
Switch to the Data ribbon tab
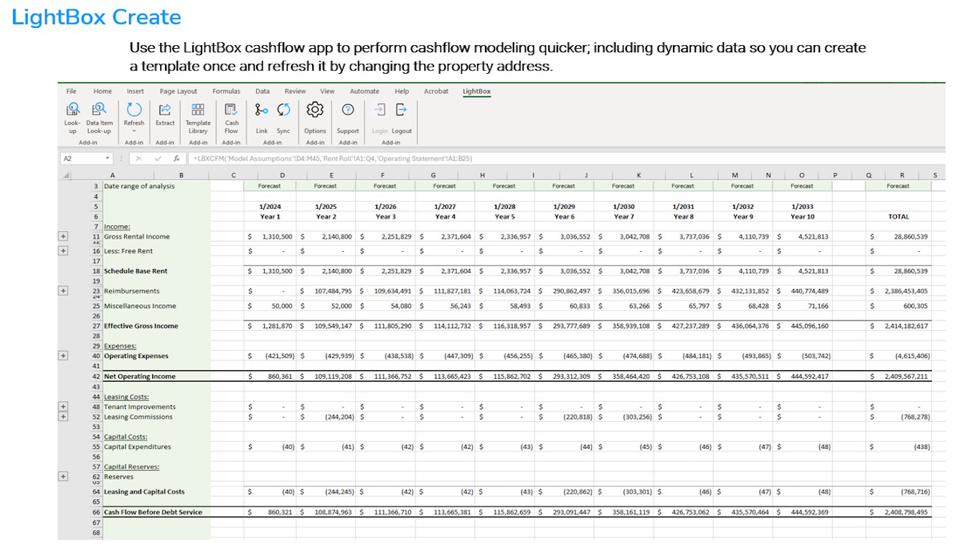pyautogui.click(x=263, y=91)
